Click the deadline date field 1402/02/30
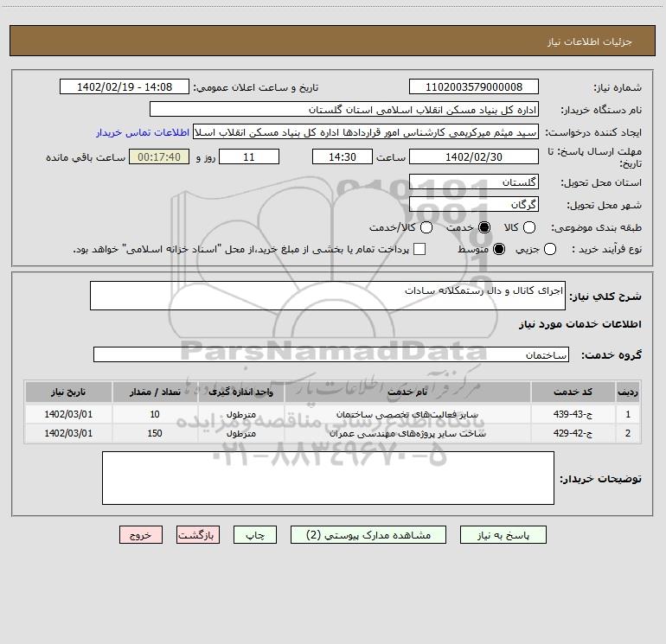Image resolution: width=666 pixels, height=644 pixels. [474, 157]
